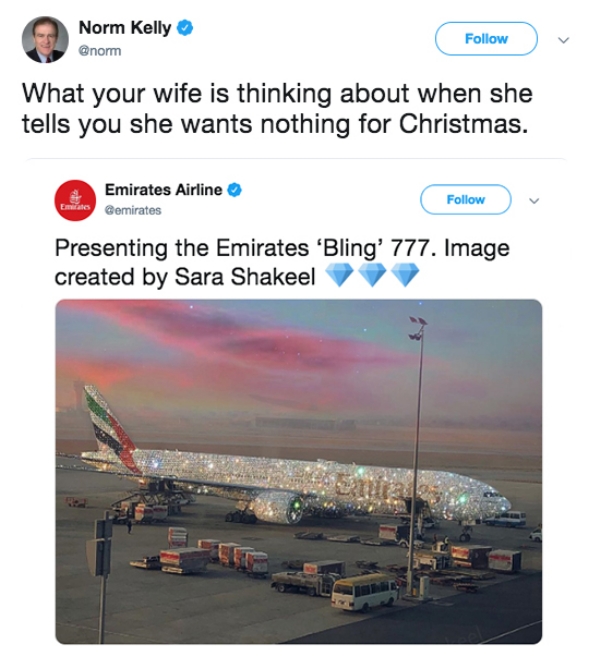Follow Norm Kelly
The width and height of the screenshot is (600, 656).
pos(486,38)
